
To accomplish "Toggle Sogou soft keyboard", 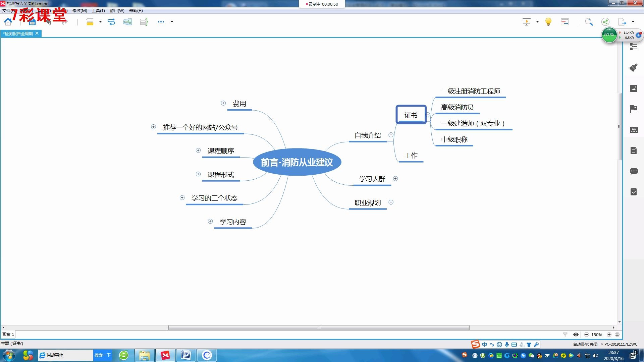I will click(x=514, y=345).
